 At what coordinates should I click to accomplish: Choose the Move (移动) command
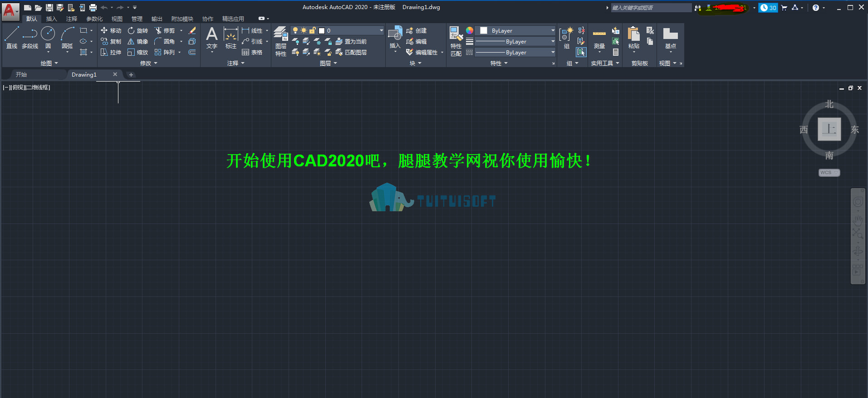click(111, 30)
